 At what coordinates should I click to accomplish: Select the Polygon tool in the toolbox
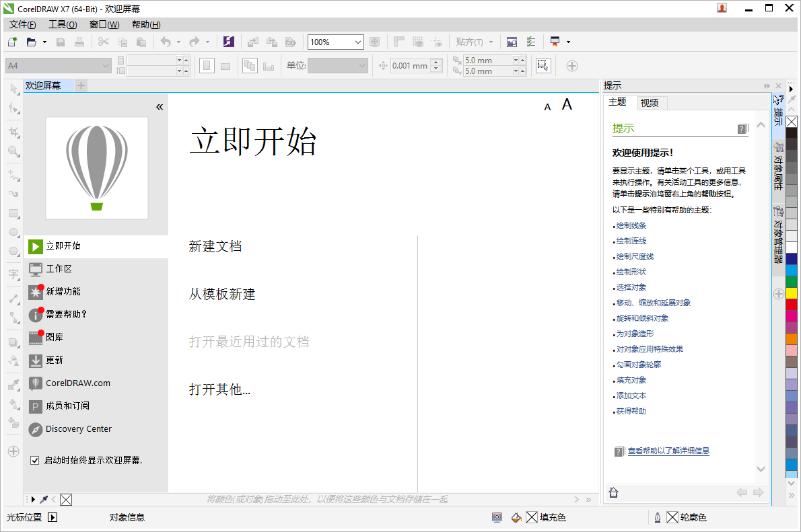[x=13, y=251]
